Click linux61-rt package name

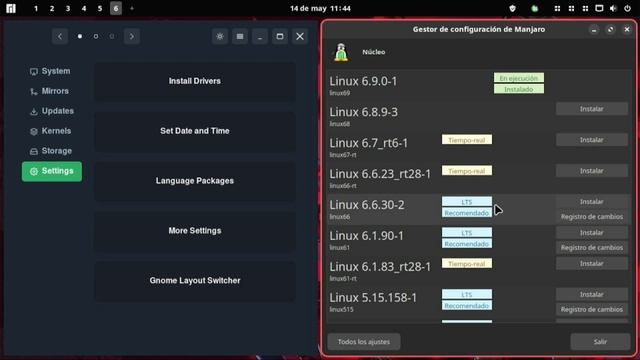[343, 279]
